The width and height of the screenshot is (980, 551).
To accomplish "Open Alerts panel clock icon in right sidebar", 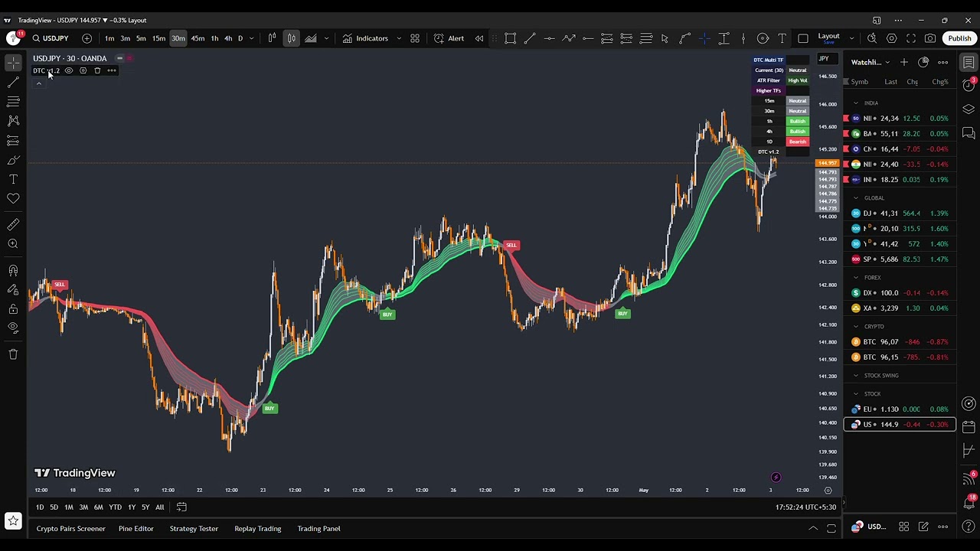I will pos(969,86).
